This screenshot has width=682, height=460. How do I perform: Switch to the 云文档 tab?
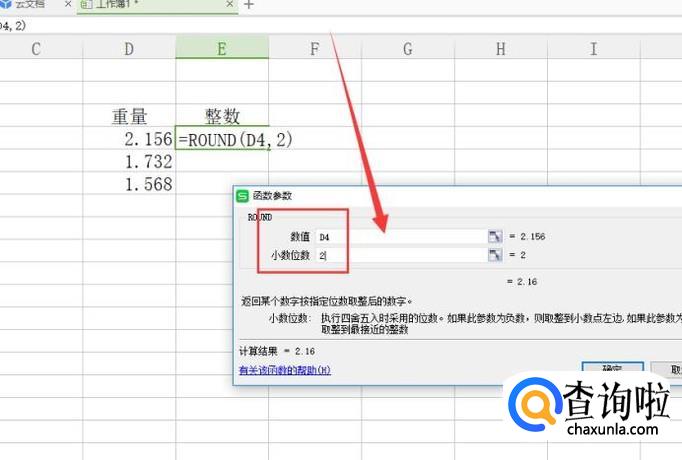(30, 4)
